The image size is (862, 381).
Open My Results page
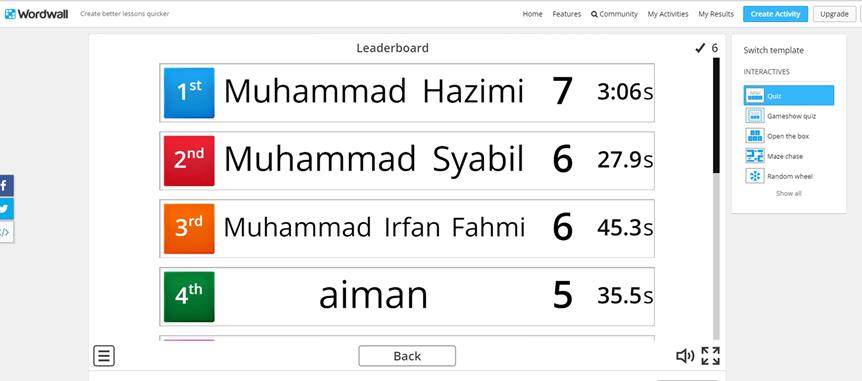coord(716,14)
